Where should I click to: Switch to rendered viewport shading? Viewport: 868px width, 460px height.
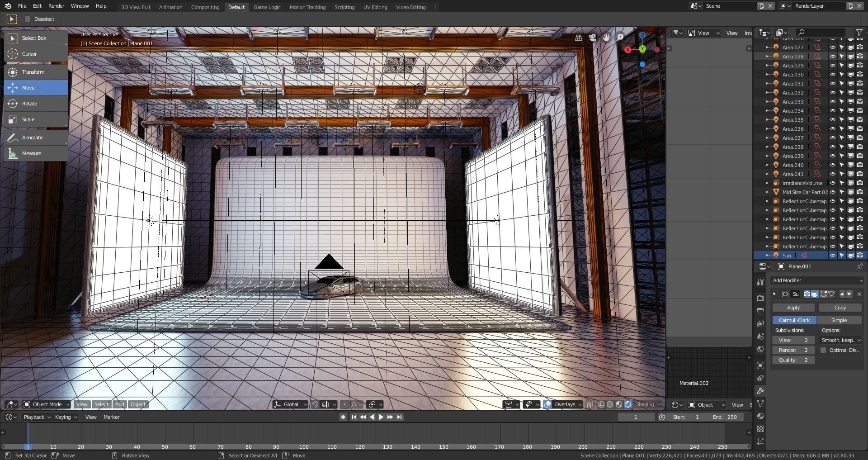[628, 404]
